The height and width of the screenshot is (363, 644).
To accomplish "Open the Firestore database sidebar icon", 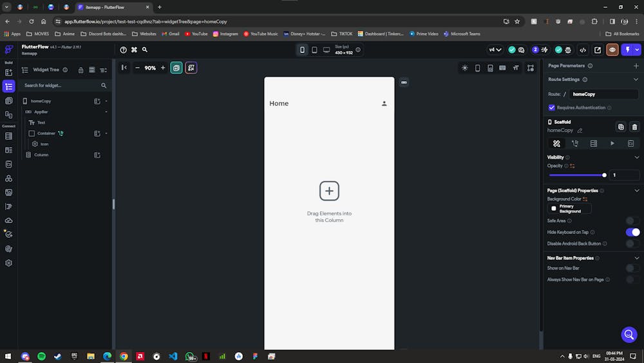I will (8, 136).
